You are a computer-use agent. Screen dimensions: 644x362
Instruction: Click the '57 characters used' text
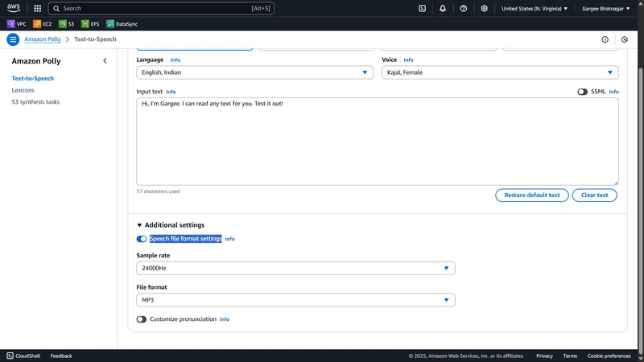pyautogui.click(x=158, y=191)
